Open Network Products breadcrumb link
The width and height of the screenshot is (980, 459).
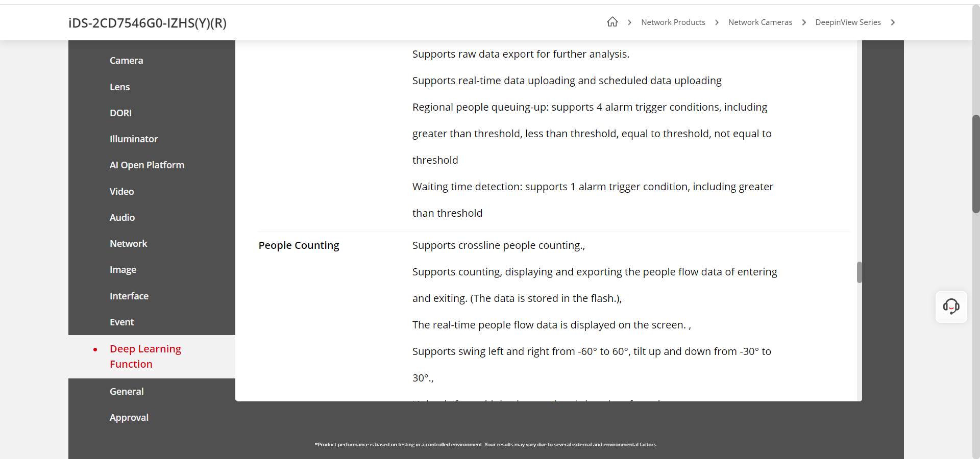point(673,22)
